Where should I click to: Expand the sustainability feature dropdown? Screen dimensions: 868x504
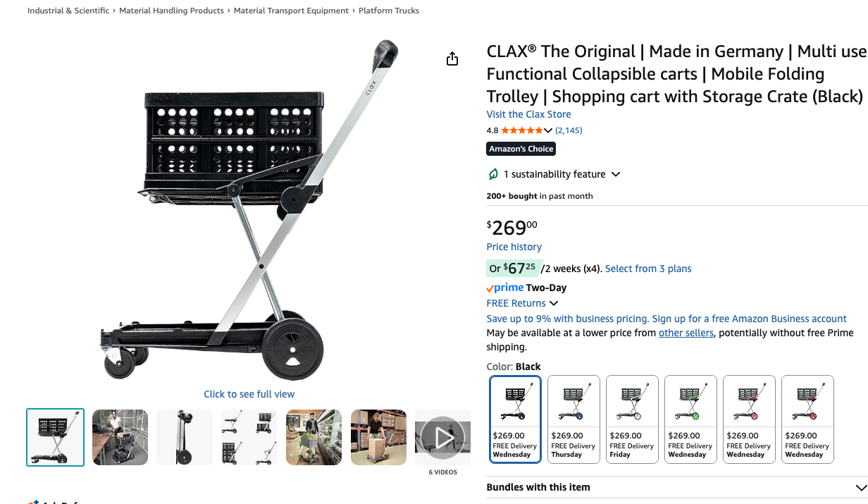615,174
